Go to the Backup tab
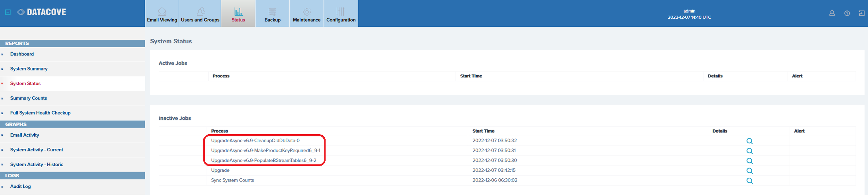868x195 pixels. point(272,14)
